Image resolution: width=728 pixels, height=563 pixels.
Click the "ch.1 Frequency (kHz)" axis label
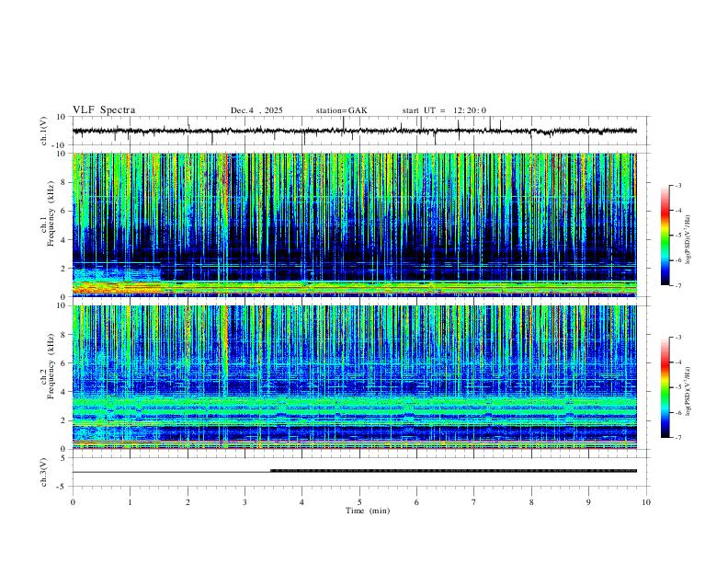tap(48, 213)
